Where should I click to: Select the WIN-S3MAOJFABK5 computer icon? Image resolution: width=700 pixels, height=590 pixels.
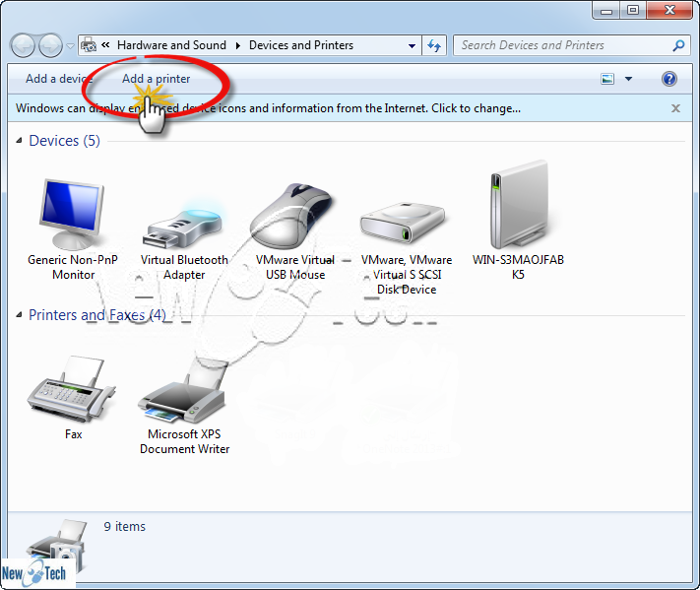click(519, 205)
